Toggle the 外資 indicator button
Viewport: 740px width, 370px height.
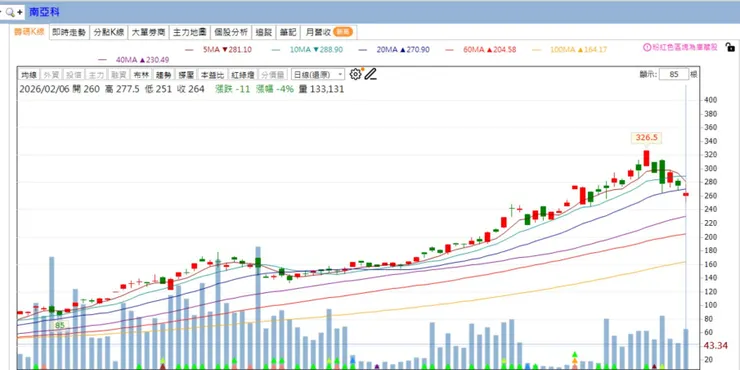50,75
